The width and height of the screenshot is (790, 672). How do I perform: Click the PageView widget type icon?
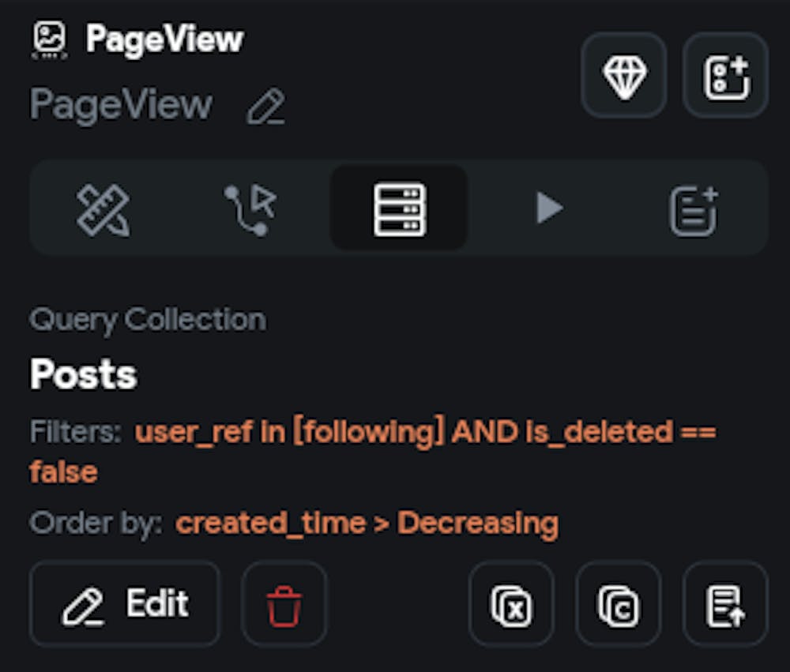(50, 39)
